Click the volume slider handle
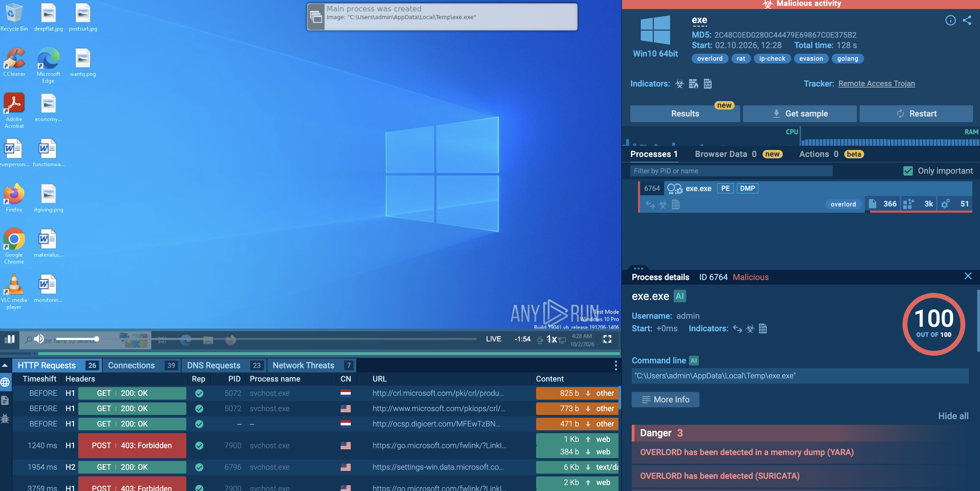 (97, 339)
